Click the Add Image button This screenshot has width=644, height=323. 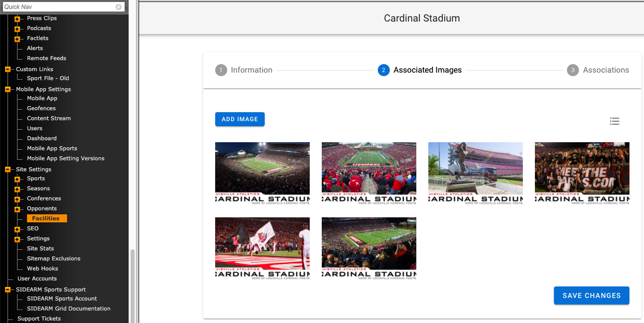[240, 119]
